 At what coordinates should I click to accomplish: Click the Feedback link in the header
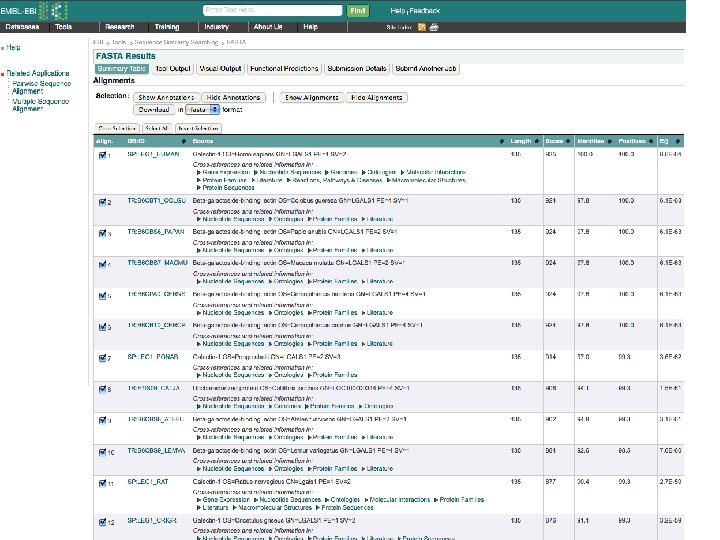(425, 11)
